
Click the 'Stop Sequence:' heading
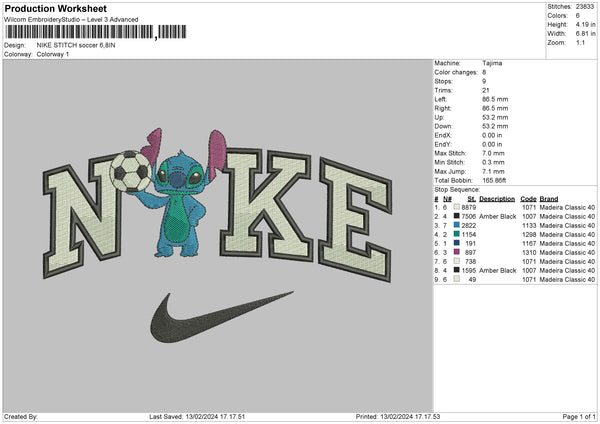point(457,189)
